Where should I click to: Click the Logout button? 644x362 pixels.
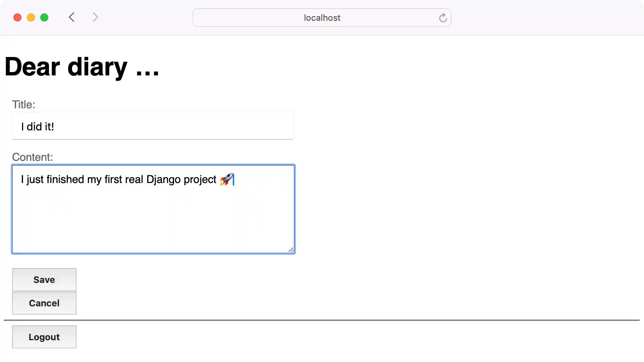44,337
